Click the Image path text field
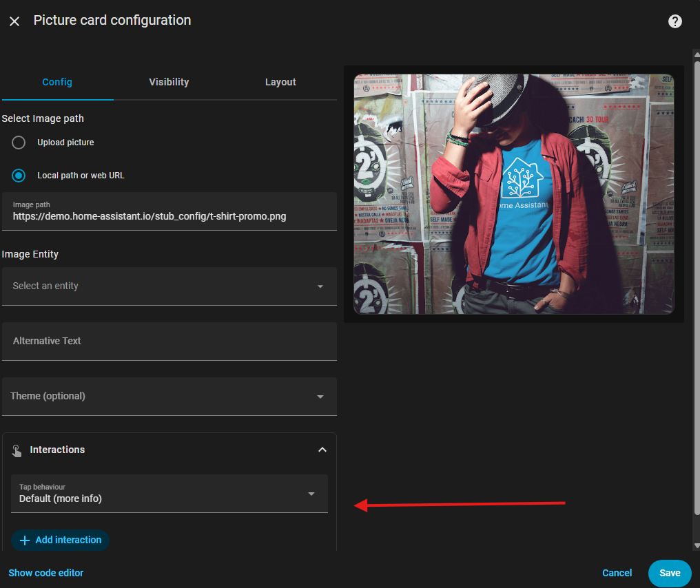 (x=169, y=216)
